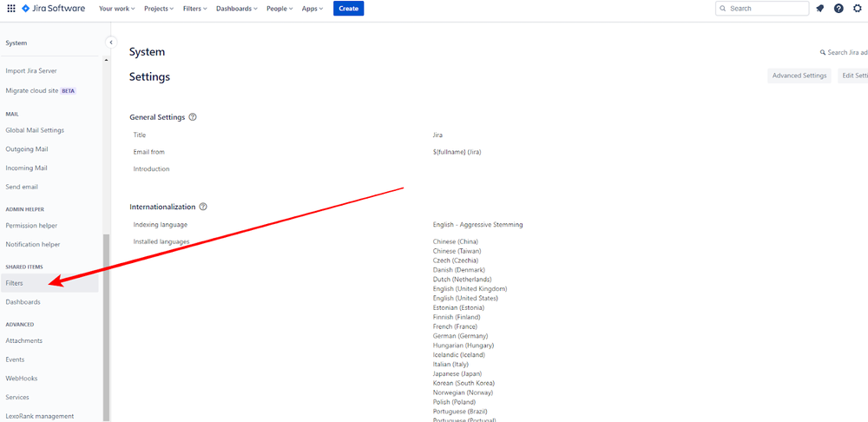Screen dimensions: 868x422
Task: Click German (Germany) language entry
Action: tap(461, 336)
